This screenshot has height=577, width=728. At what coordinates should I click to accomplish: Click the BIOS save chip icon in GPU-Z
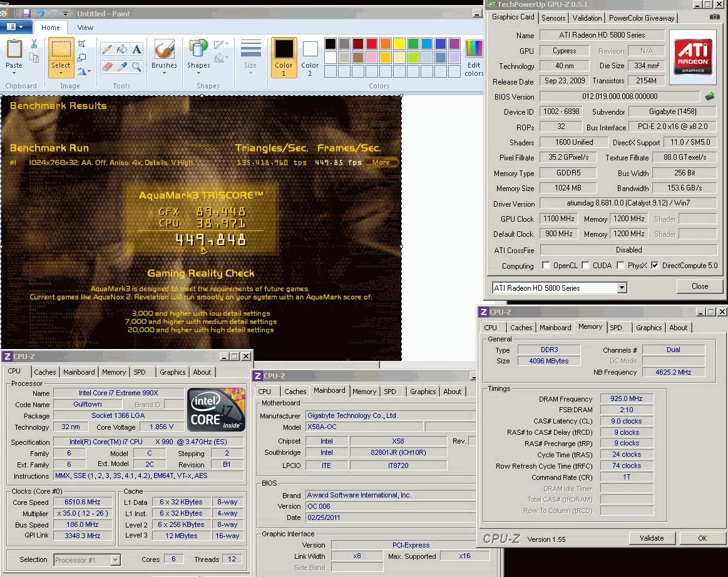point(710,96)
